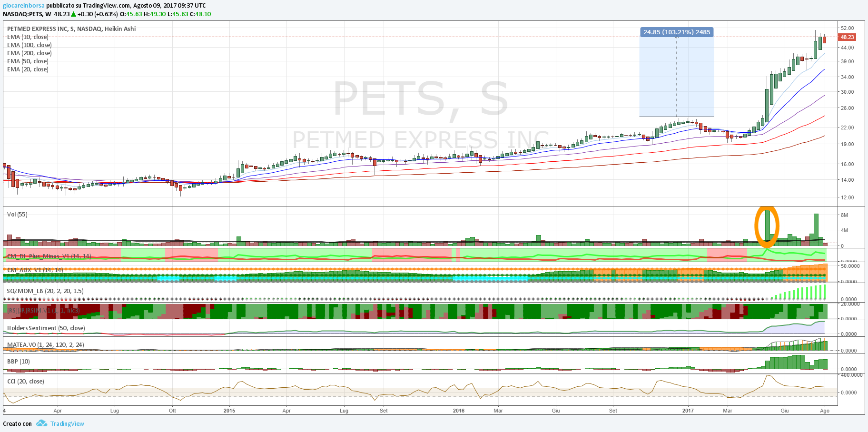Click the 50.0000 ADX axis label
868x432 pixels.
tap(850, 266)
